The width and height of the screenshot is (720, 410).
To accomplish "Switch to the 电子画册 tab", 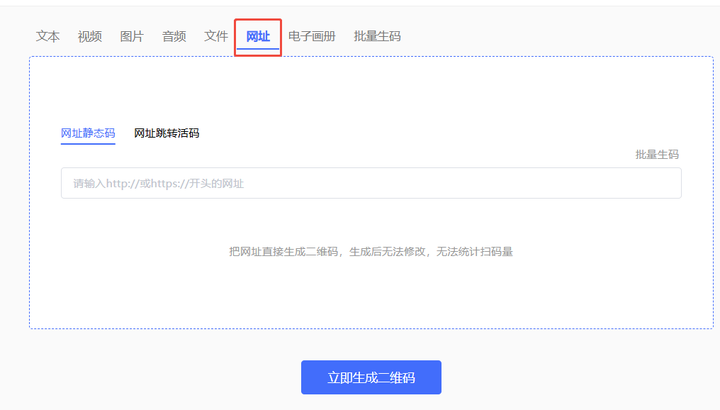I will click(x=312, y=36).
